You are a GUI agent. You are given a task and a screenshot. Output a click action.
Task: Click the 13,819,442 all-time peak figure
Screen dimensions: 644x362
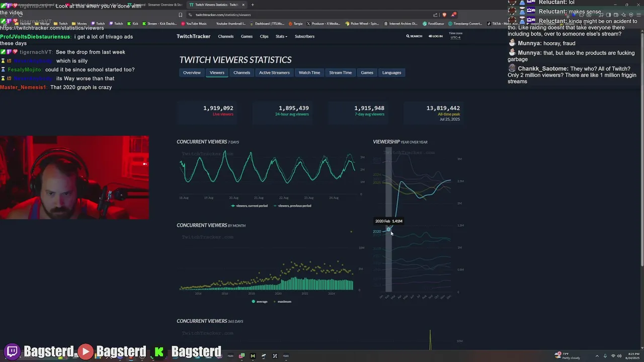(443, 108)
